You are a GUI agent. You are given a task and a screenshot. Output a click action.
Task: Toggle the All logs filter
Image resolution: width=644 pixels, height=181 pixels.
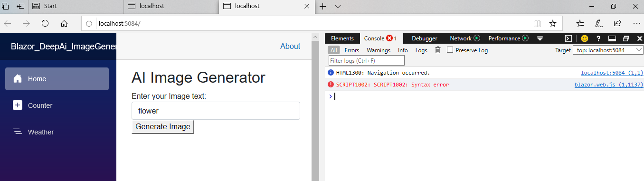(x=334, y=50)
